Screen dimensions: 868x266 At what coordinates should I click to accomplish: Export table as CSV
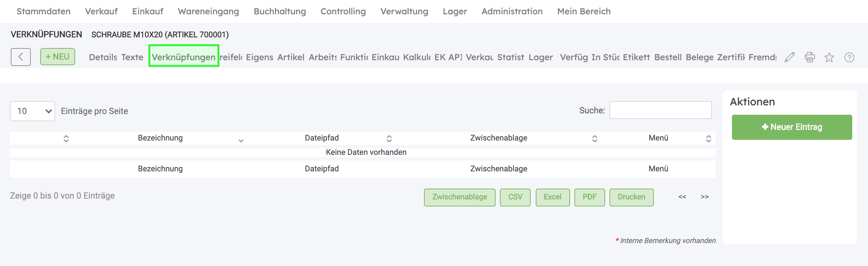pos(515,197)
